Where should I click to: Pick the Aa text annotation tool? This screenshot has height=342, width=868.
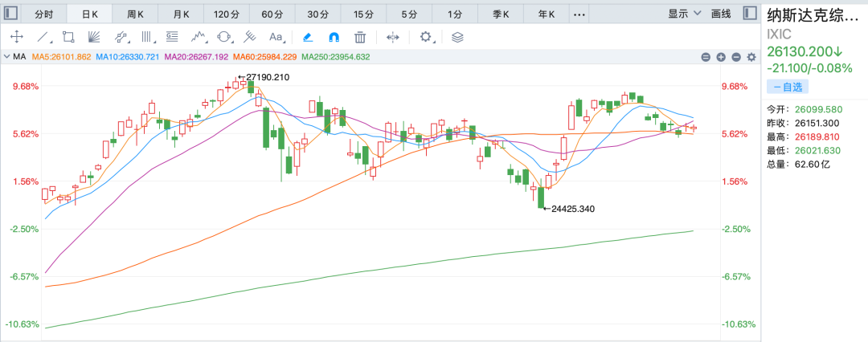click(276, 38)
